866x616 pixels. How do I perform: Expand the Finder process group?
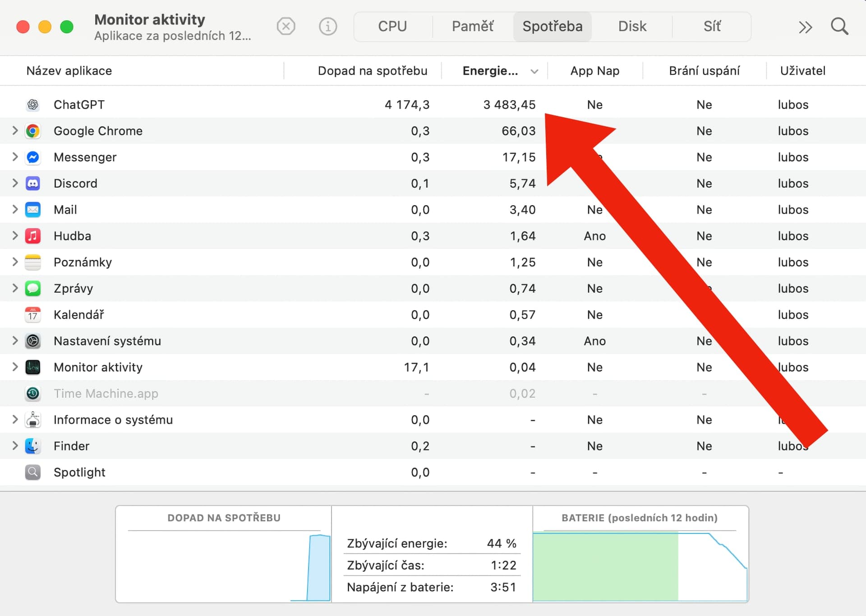[15, 446]
